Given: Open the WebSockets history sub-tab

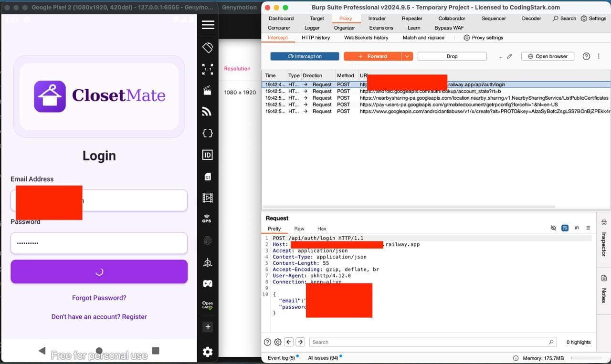Looking at the screenshot, I should pyautogui.click(x=366, y=38).
